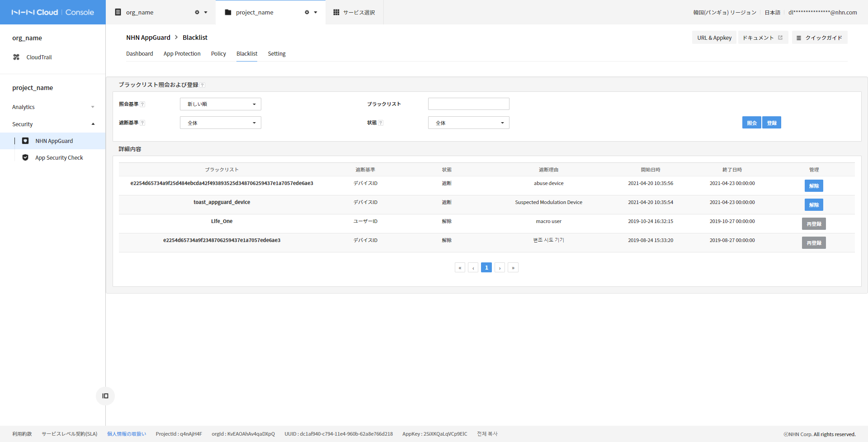Open account menu dl***@nhn.com
The image size is (868, 442).
point(823,12)
